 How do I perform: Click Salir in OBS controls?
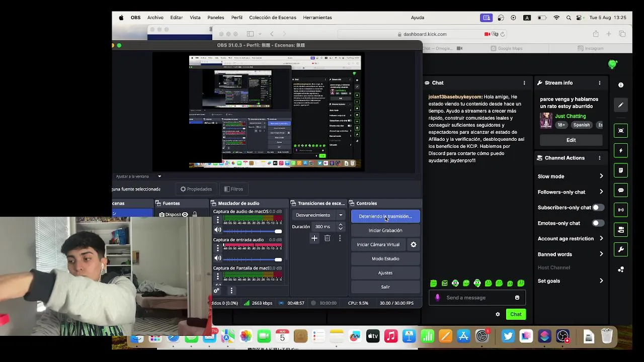(385, 287)
